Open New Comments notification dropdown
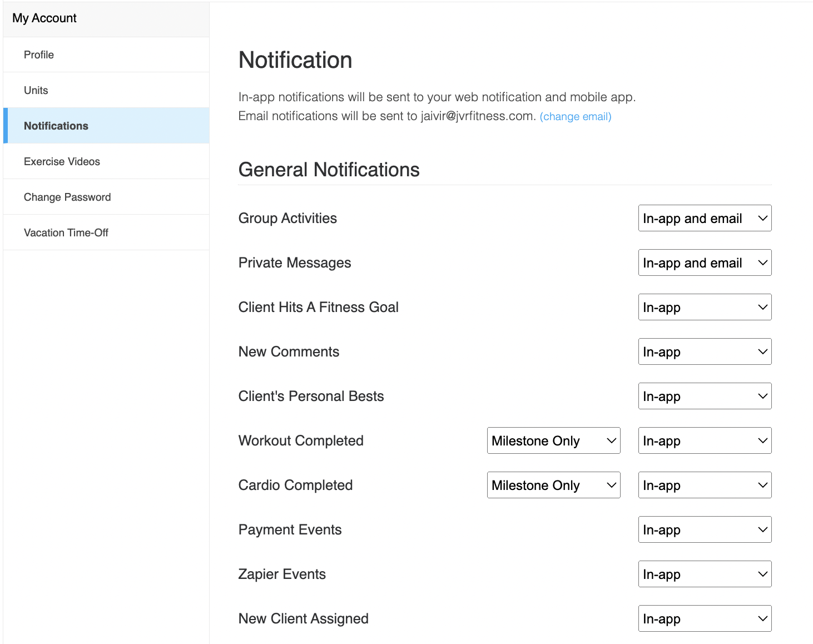The image size is (813, 644). pyautogui.click(x=705, y=351)
